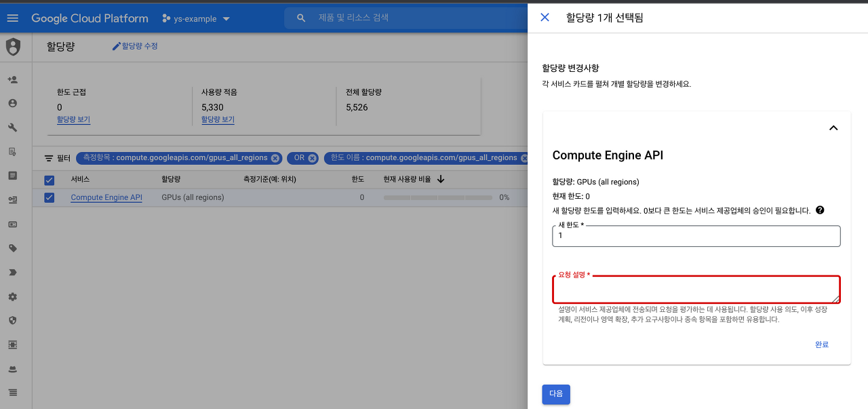This screenshot has width=868, height=409.
Task: Click the search magnifier icon
Action: [x=301, y=18]
